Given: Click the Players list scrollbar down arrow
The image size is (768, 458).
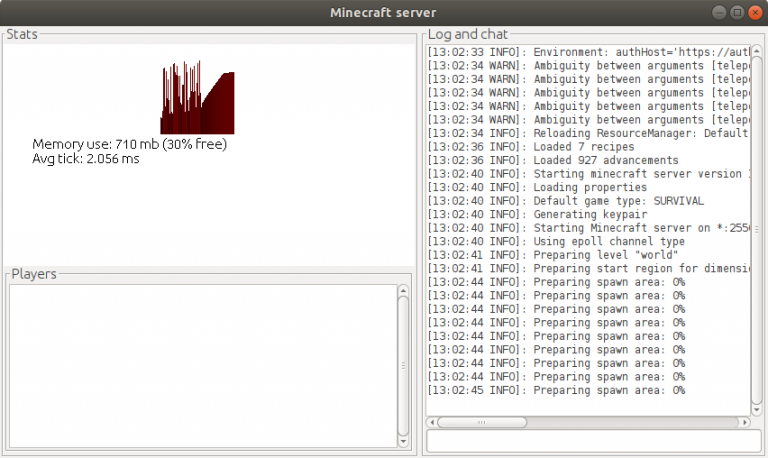Looking at the screenshot, I should tap(403, 441).
